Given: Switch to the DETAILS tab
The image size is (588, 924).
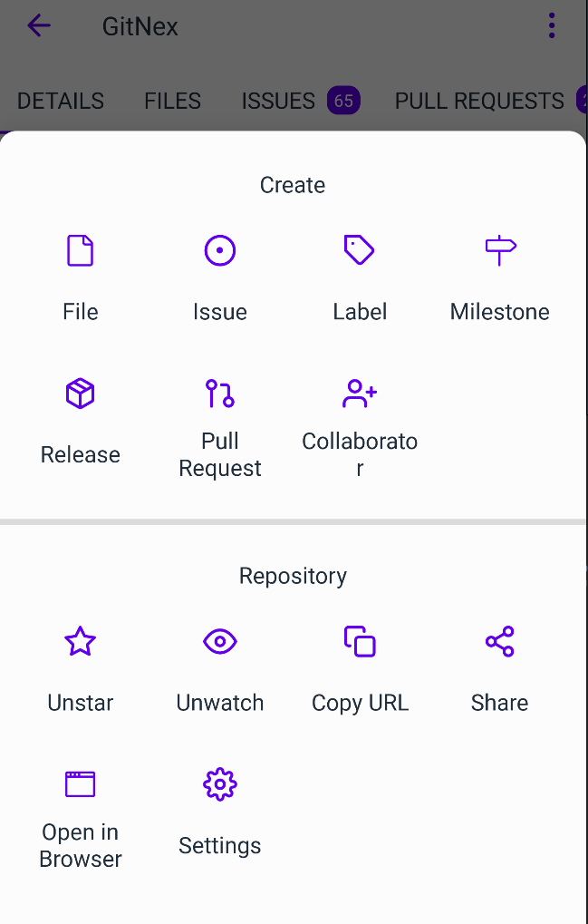Looking at the screenshot, I should [x=61, y=101].
